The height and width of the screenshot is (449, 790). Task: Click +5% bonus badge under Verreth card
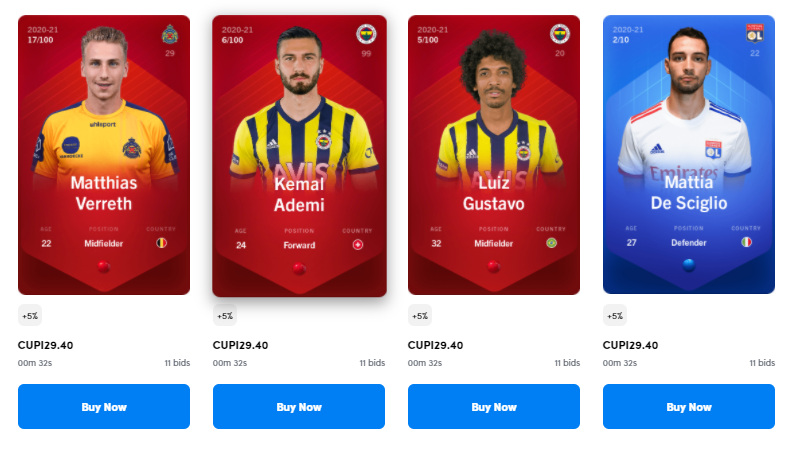30,316
